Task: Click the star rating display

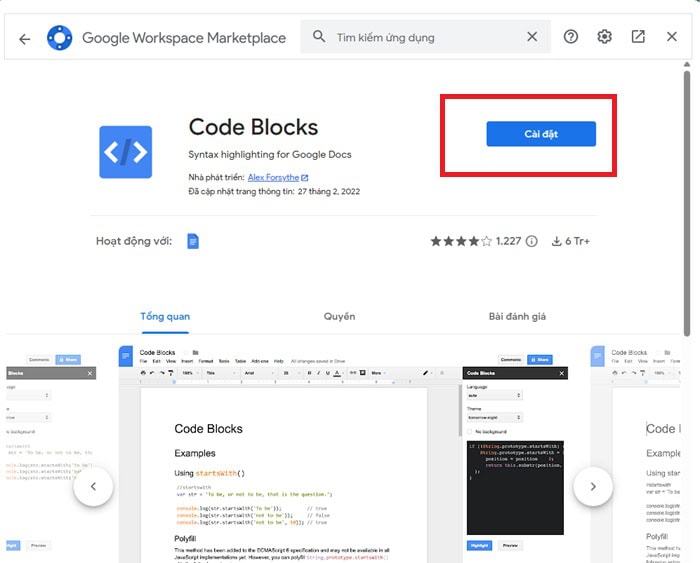Action: pos(461,241)
